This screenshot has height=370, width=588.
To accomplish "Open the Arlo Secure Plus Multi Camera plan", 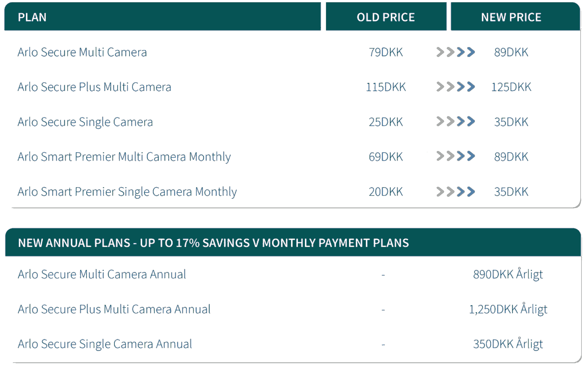I will pyautogui.click(x=94, y=87).
